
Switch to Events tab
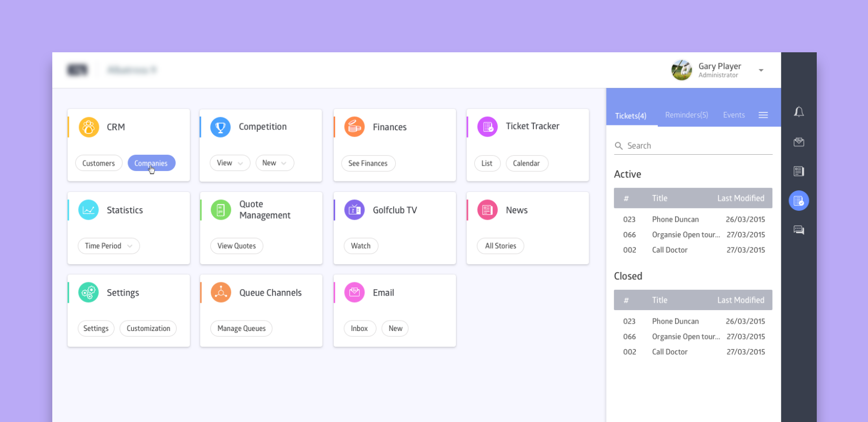[734, 115]
